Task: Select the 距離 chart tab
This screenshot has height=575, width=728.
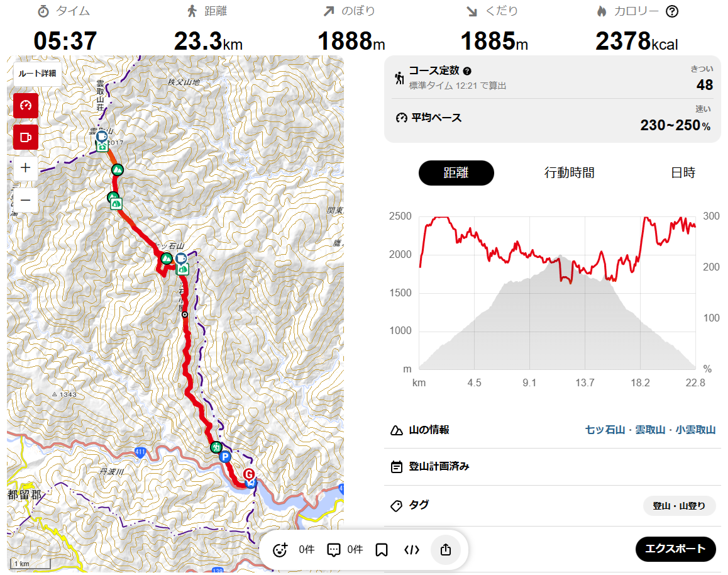Action: 456,173
